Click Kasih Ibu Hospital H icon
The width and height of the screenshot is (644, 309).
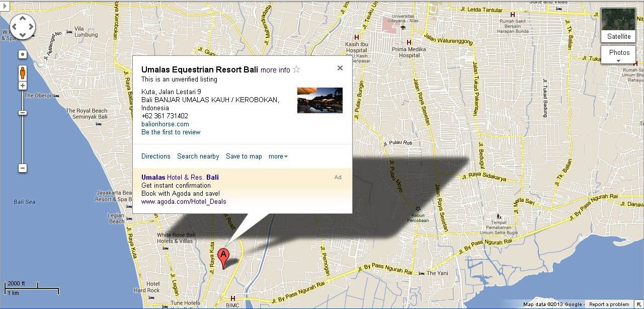(x=357, y=37)
